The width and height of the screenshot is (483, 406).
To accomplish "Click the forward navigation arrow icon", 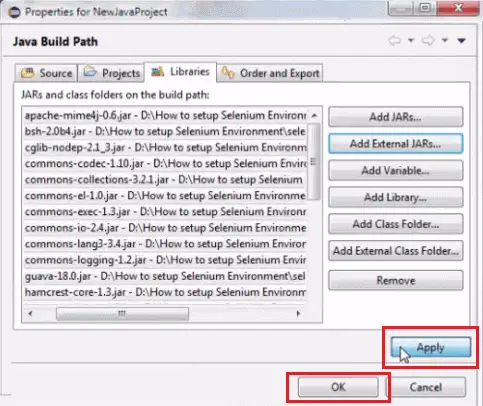I will point(428,41).
